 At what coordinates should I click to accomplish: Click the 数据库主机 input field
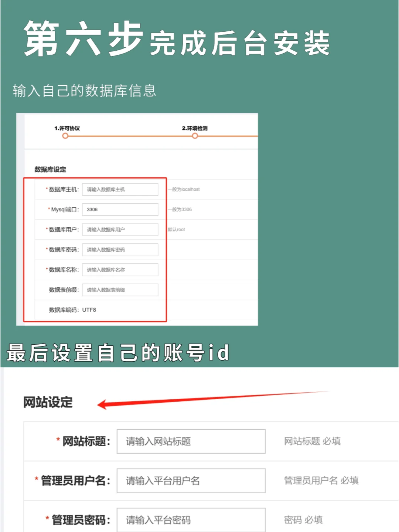pyautogui.click(x=120, y=189)
